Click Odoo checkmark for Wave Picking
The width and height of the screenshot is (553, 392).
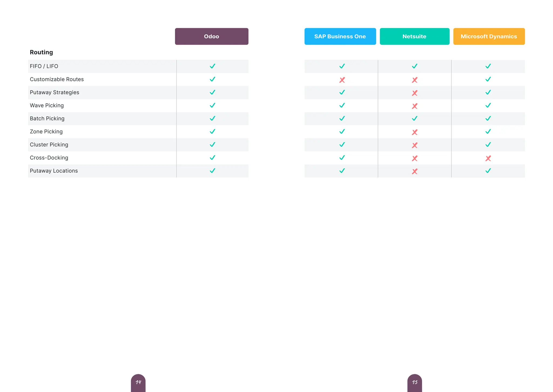[213, 105]
